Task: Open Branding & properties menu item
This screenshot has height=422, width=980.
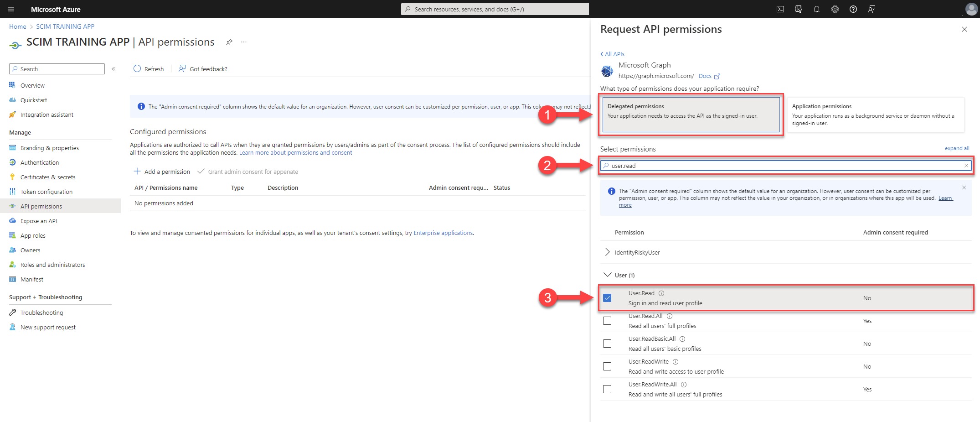Action: coord(49,148)
